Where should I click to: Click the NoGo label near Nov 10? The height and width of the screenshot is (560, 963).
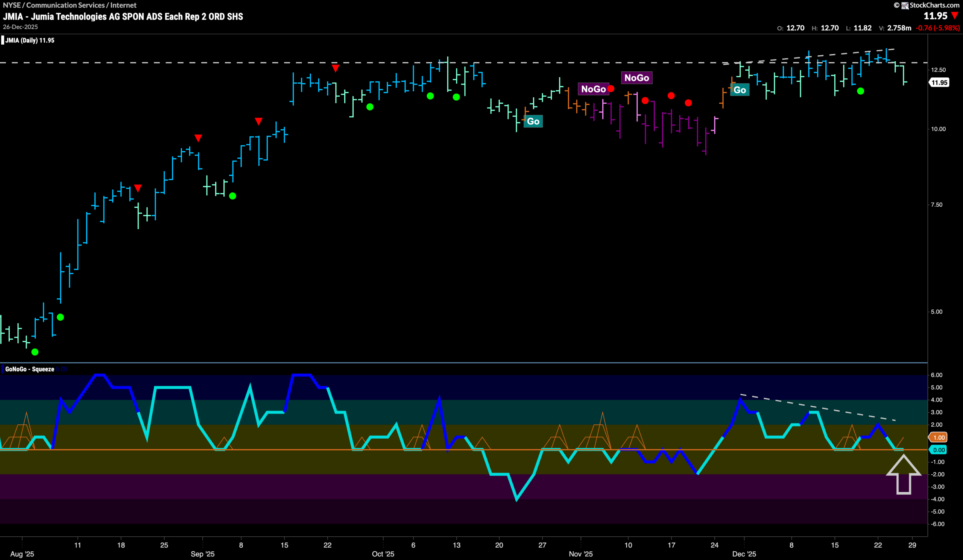(636, 78)
